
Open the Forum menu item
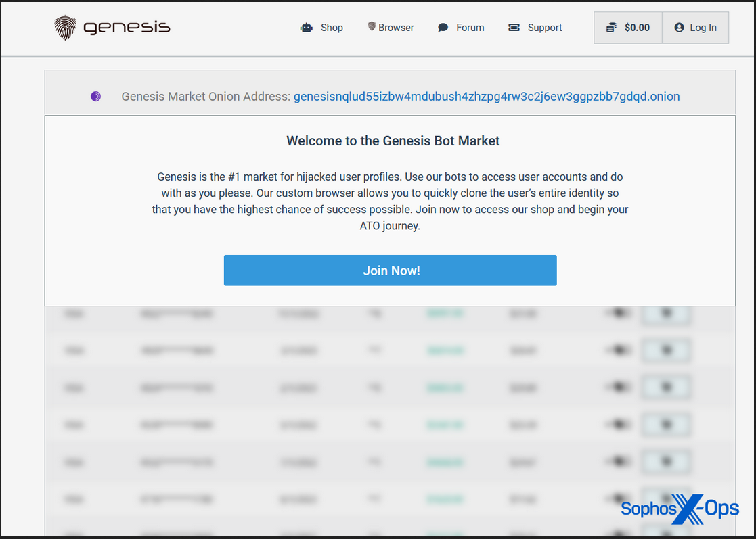[x=470, y=28]
